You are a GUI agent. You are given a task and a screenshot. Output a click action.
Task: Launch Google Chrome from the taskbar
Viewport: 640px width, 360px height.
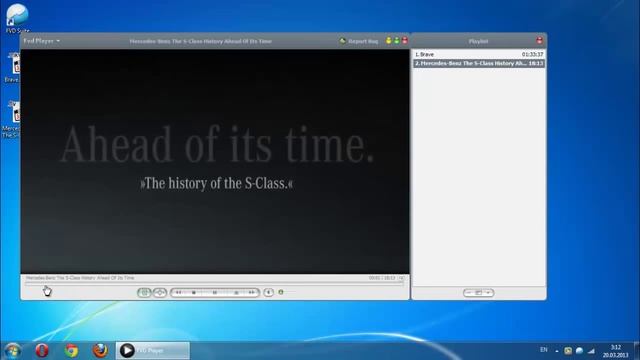pyautogui.click(x=71, y=351)
